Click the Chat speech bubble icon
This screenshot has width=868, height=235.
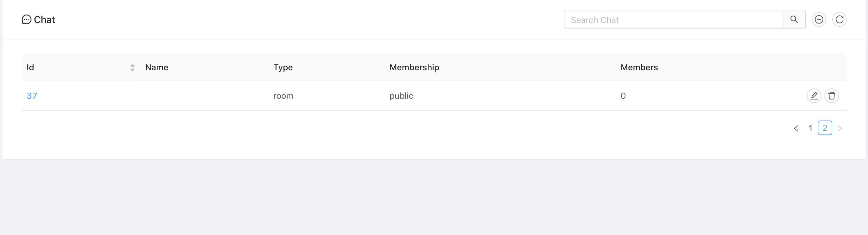(x=26, y=19)
